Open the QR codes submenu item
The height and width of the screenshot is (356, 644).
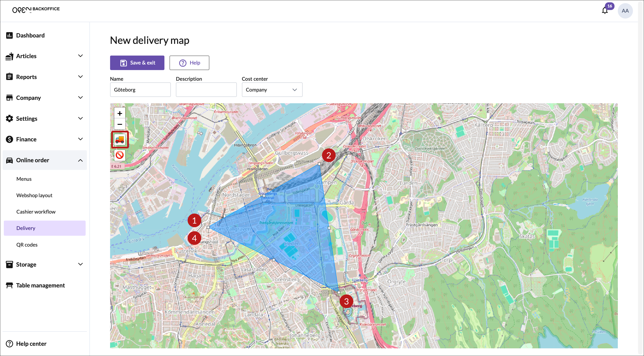[x=27, y=244]
